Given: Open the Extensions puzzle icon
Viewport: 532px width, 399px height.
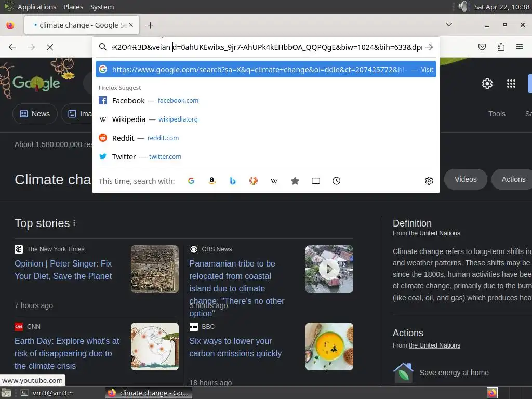Looking at the screenshot, I should click(501, 47).
